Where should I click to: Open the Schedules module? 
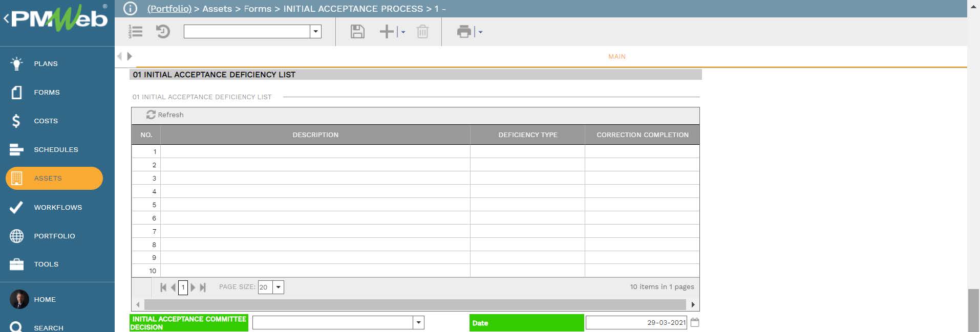[44, 149]
